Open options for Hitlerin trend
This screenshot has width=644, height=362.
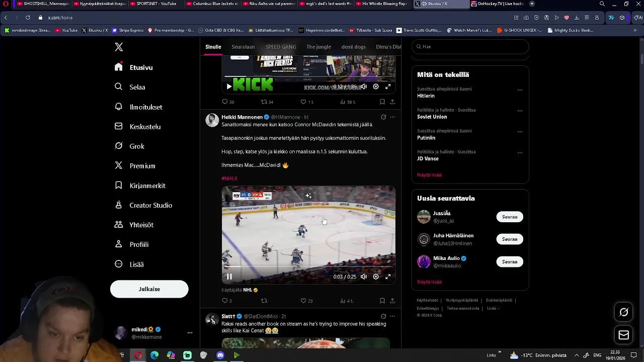[x=520, y=90]
